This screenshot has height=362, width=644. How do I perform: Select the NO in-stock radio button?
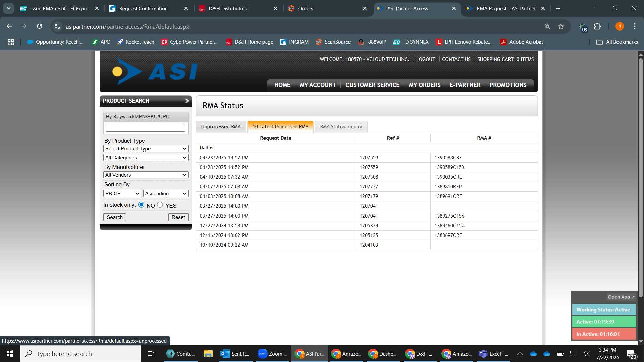[x=141, y=205]
